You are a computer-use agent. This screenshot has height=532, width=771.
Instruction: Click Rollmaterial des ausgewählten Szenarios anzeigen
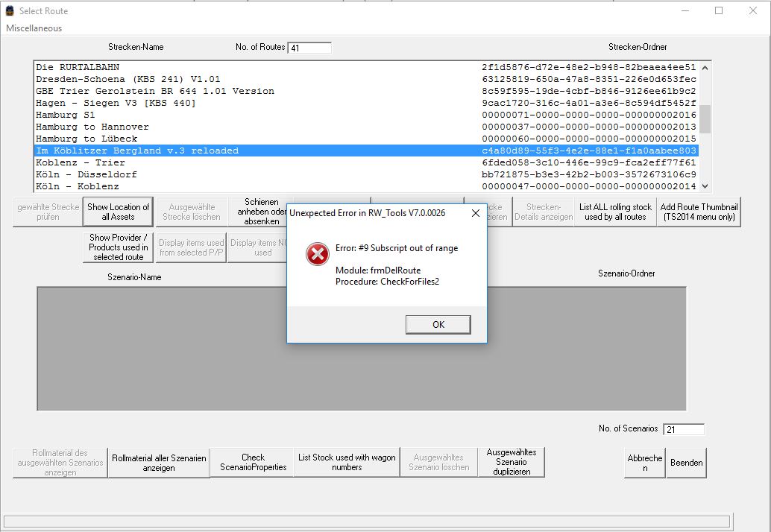(x=60, y=462)
